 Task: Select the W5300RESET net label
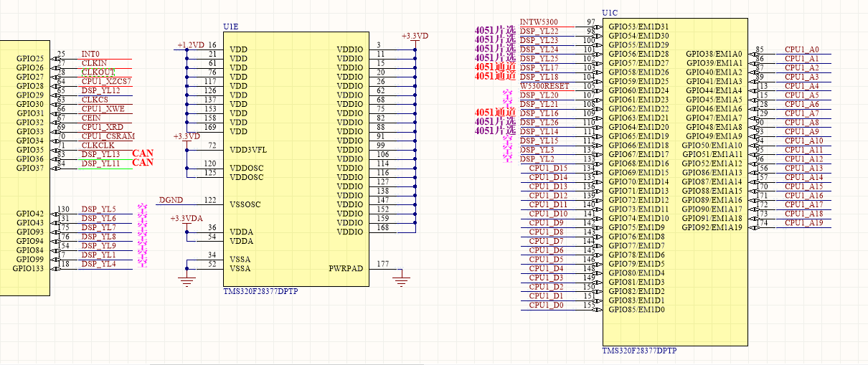point(544,86)
